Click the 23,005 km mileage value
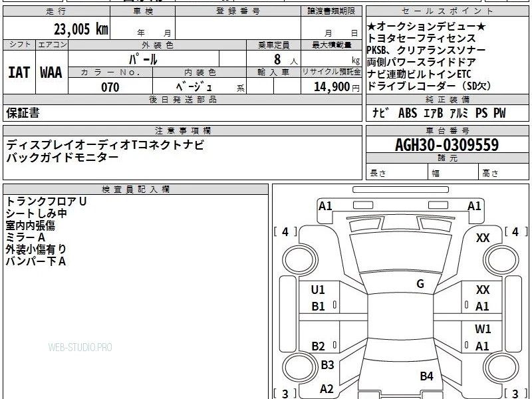532x399 pixels. (x=80, y=29)
